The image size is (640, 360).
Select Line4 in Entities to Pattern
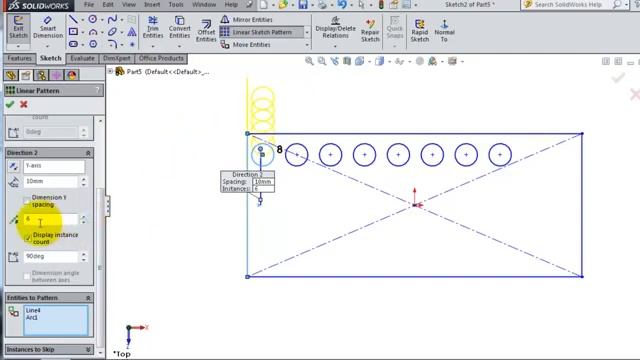(33, 311)
